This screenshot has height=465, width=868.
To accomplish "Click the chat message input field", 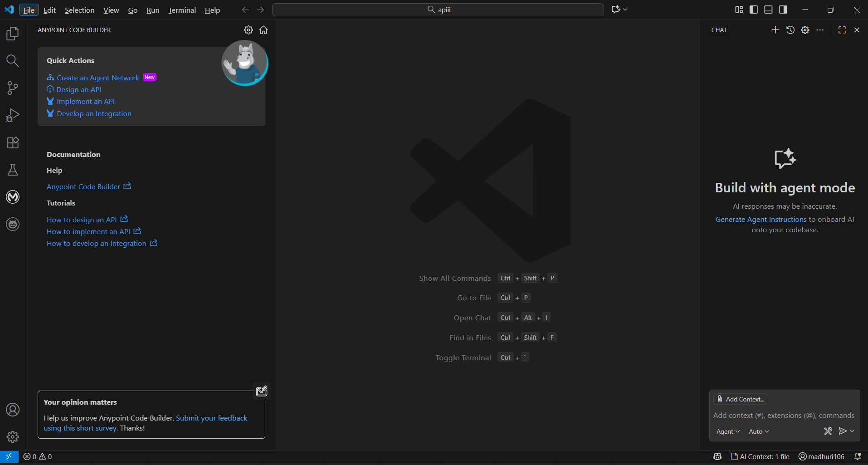I will [784, 415].
